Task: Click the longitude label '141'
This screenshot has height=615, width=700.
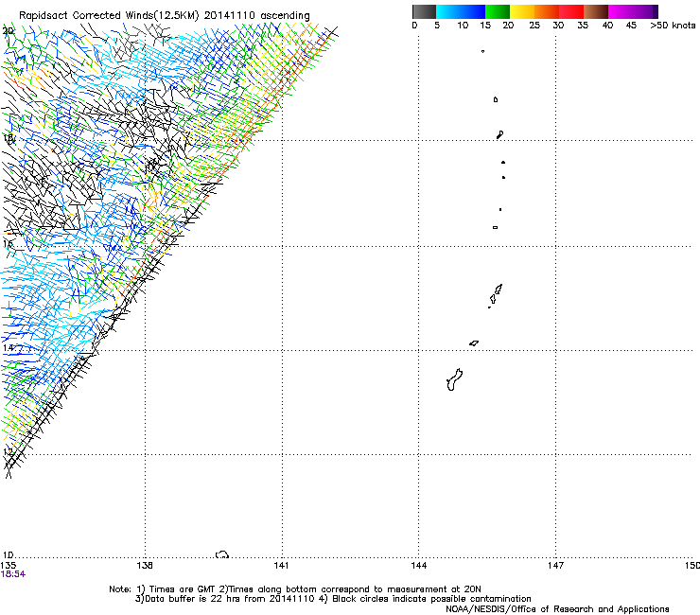Action: (281, 566)
